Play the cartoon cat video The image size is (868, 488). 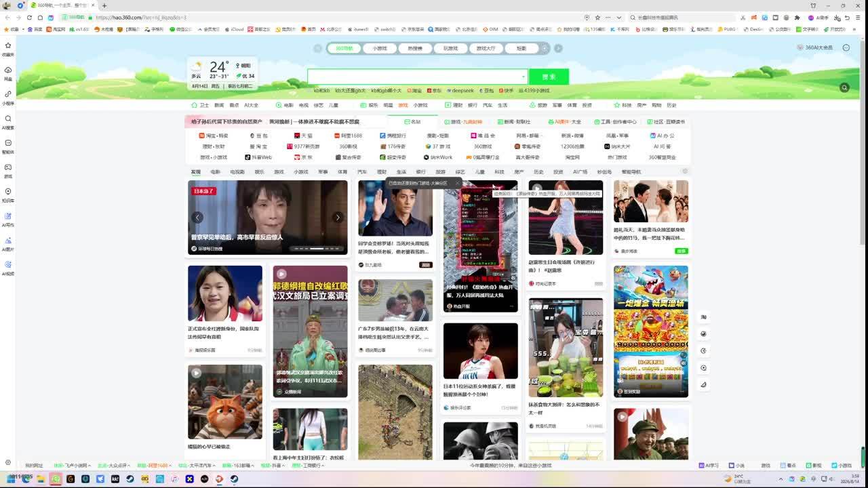coord(196,373)
